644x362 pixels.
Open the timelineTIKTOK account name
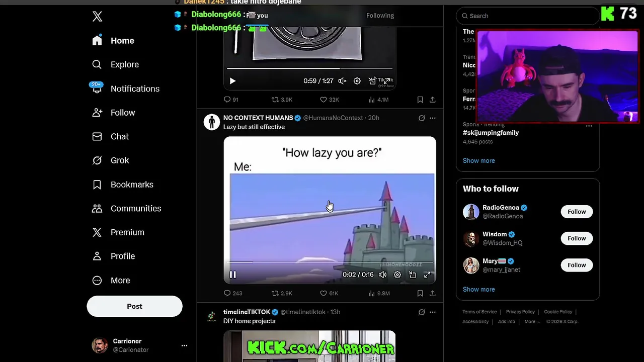pos(247,312)
